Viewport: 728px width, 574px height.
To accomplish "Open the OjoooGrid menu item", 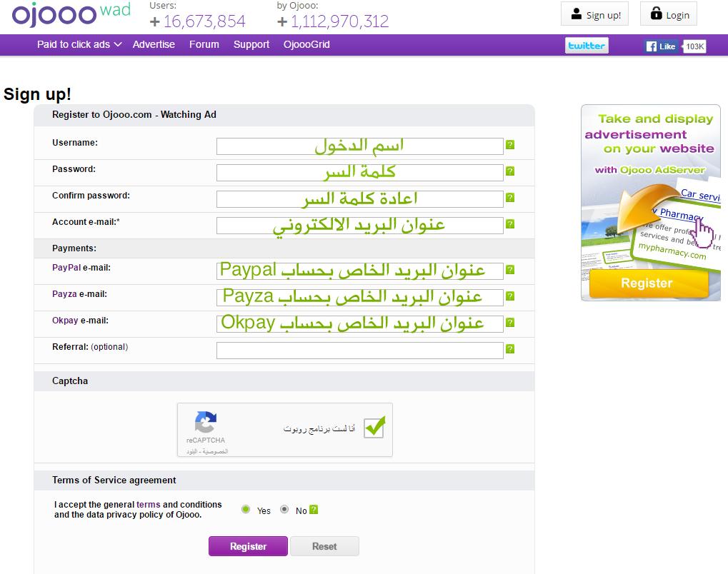I will (x=306, y=44).
